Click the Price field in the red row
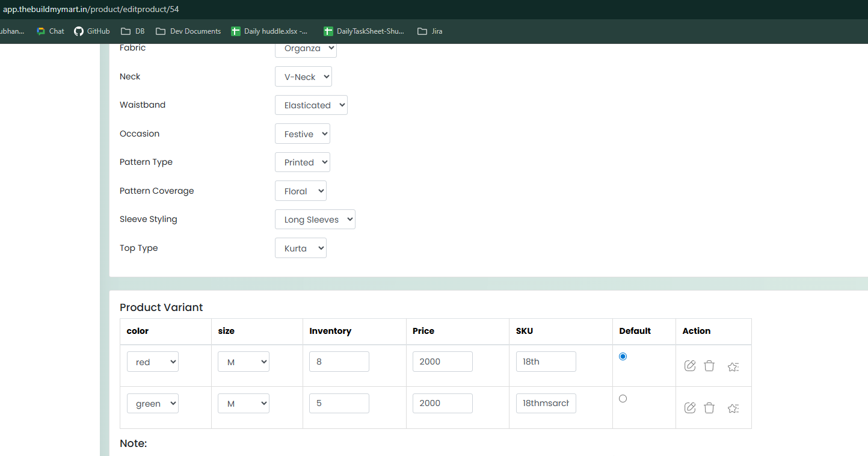Viewport: 868px width, 456px height. pos(443,362)
